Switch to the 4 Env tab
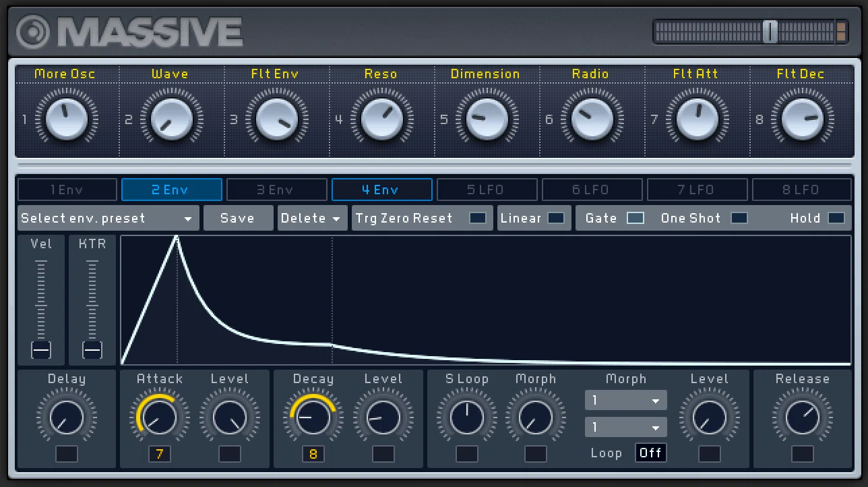Image resolution: width=868 pixels, height=487 pixels. pyautogui.click(x=381, y=190)
